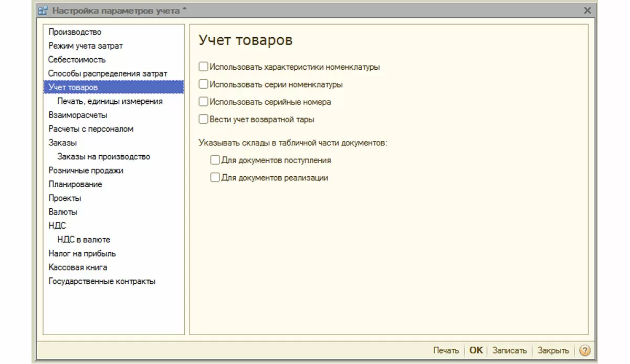This screenshot has height=364, width=630.
Task: Click the OK button
Action: tap(476, 350)
